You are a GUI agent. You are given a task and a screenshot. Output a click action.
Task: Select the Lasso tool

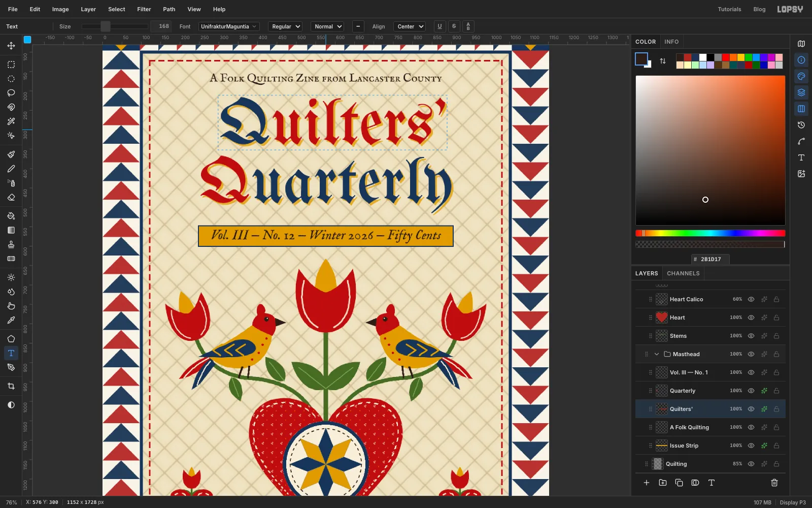11,93
